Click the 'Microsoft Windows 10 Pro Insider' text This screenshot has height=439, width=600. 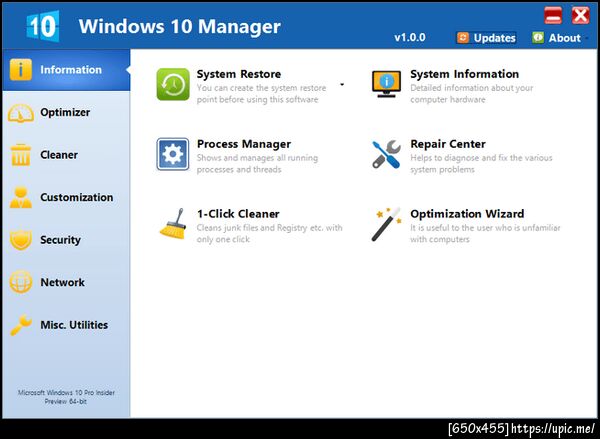point(66,392)
